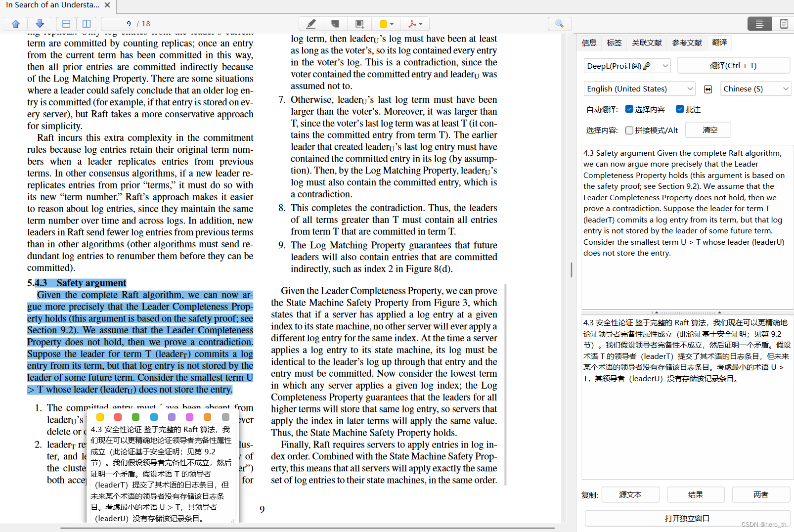Go to previous page with up arrow

[x=16, y=24]
